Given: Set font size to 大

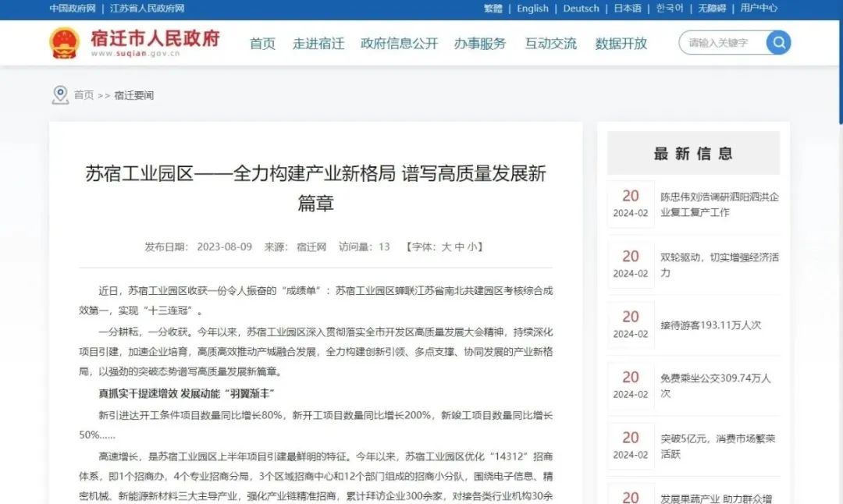Looking at the screenshot, I should click(446, 247).
